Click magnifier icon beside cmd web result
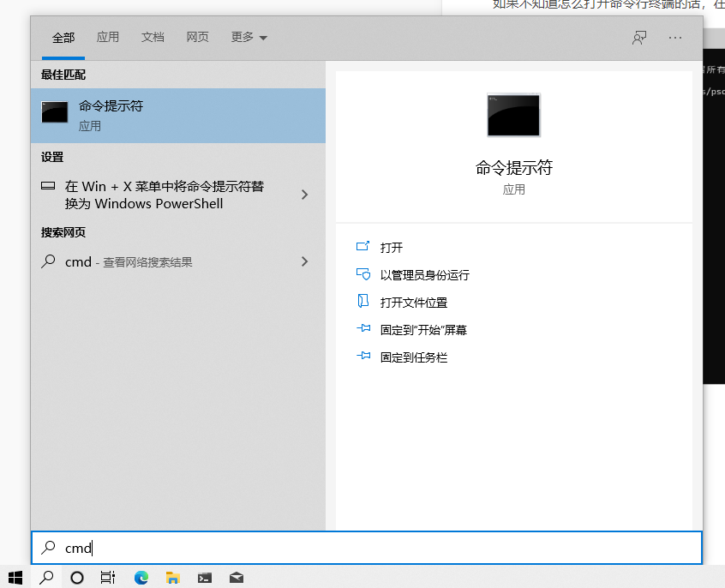Viewport: 725px width, 588px height. point(48,261)
